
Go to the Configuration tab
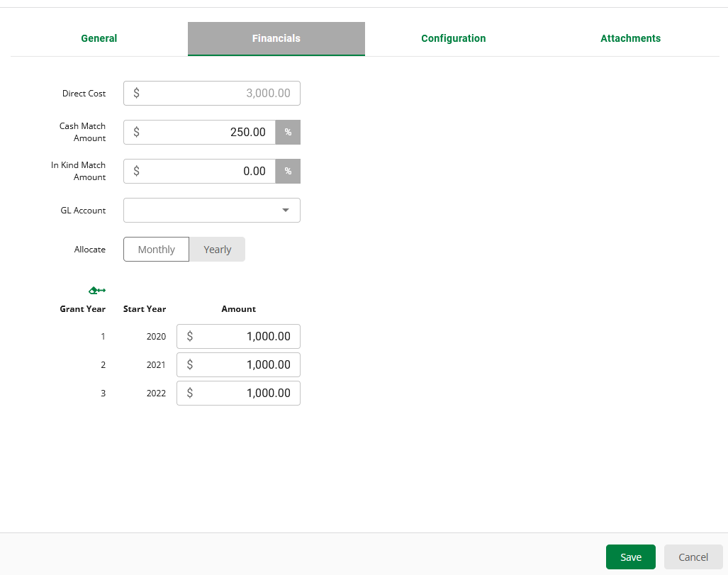[x=454, y=38]
